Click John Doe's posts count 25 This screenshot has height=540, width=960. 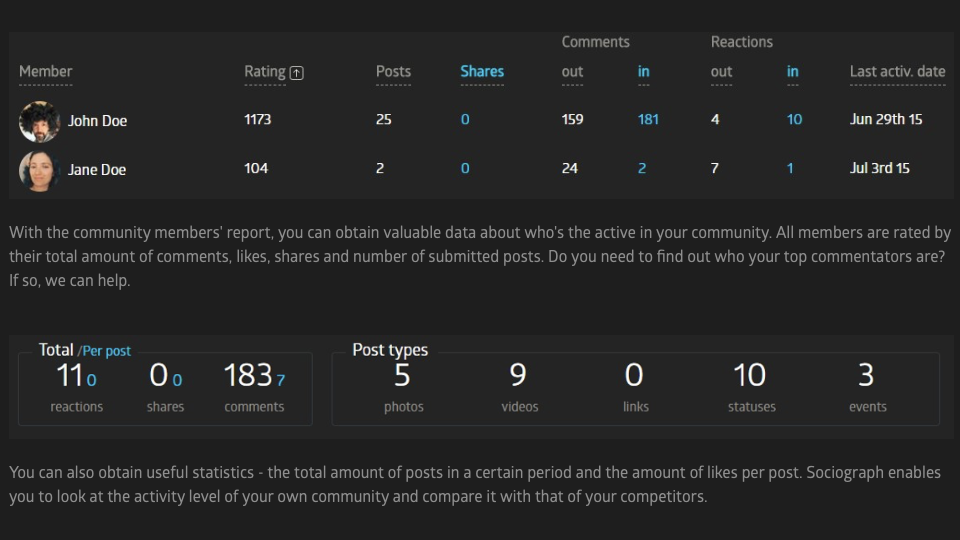(383, 119)
